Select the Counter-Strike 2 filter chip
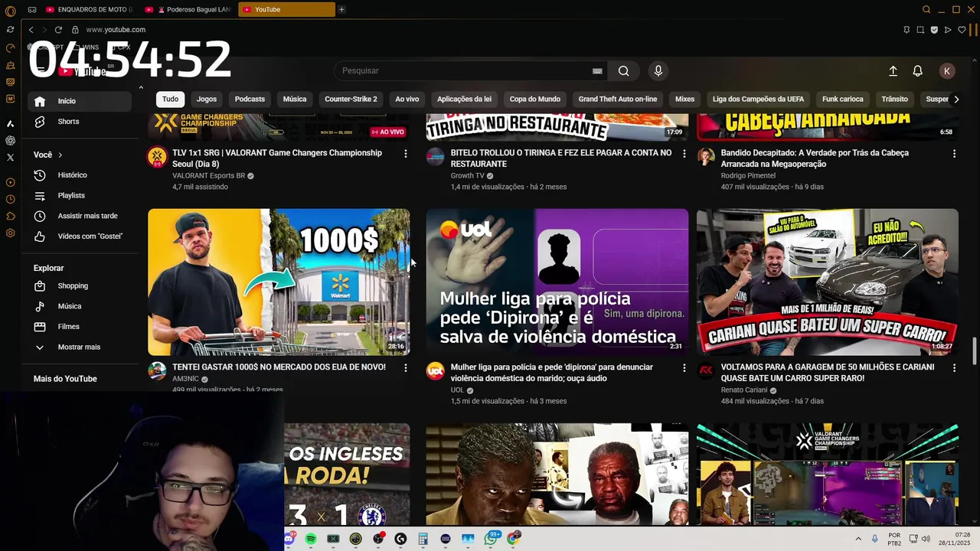This screenshot has width=980, height=551. [351, 99]
